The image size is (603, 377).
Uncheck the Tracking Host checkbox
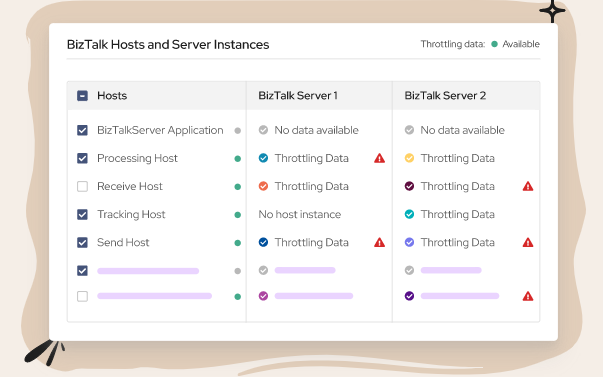[82, 214]
